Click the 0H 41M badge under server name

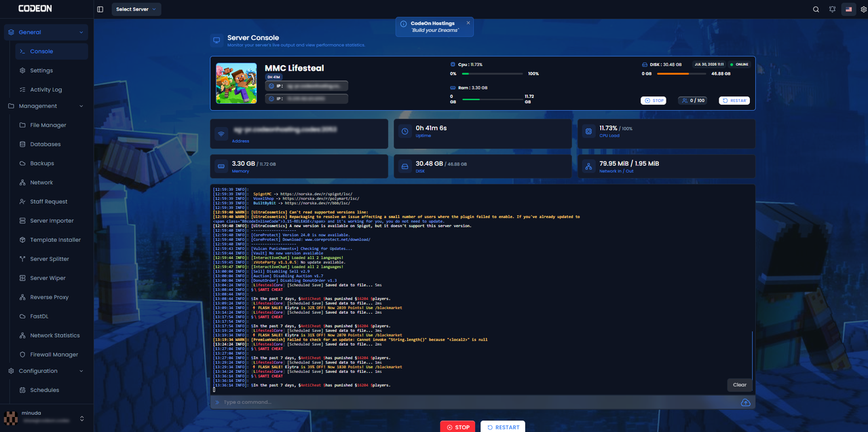273,77
